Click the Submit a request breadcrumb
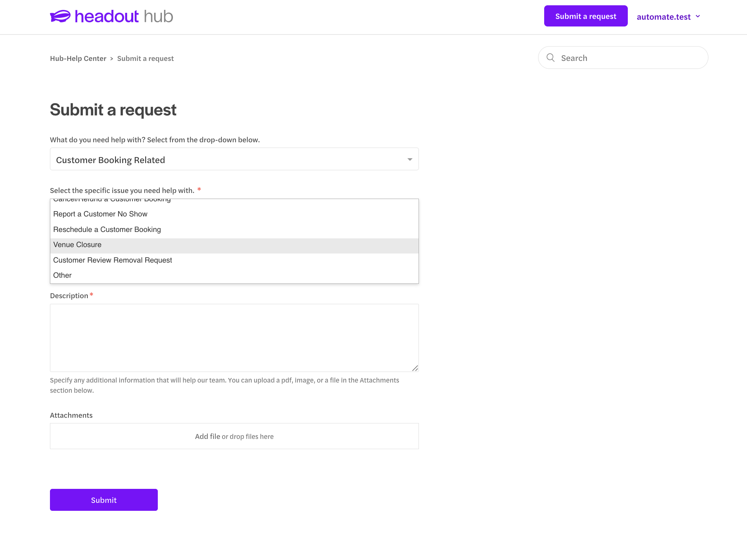Screen dimensions: 747x560 pos(145,59)
